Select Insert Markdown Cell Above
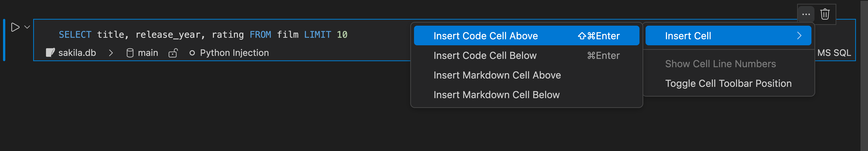Viewport: 868px width, 151px height. (497, 75)
